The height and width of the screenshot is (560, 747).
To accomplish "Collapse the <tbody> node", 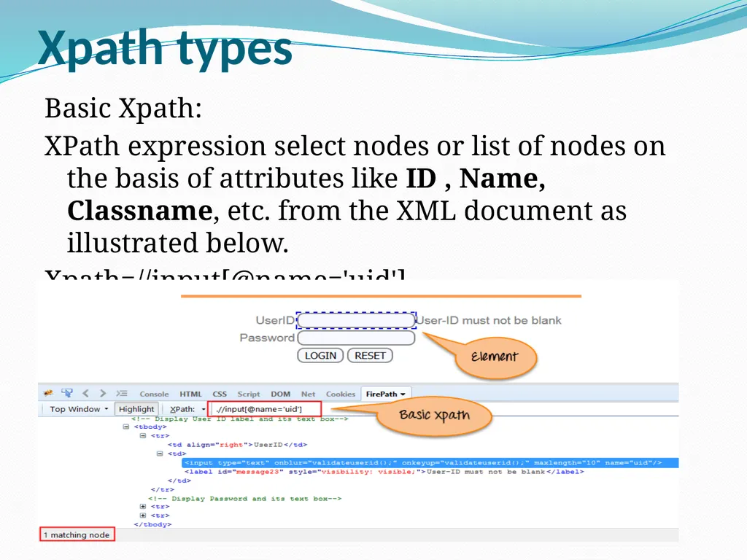I will tap(126, 427).
